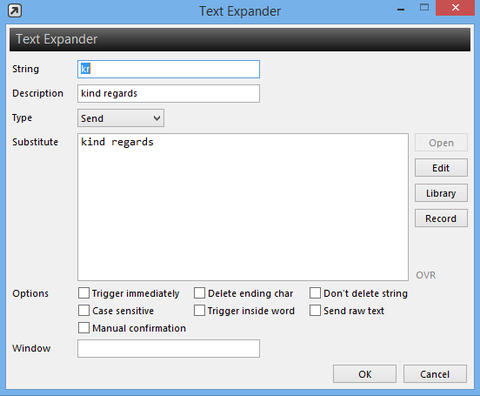Focus the Window input field
Viewport: 480px width, 396px height.
pos(169,349)
